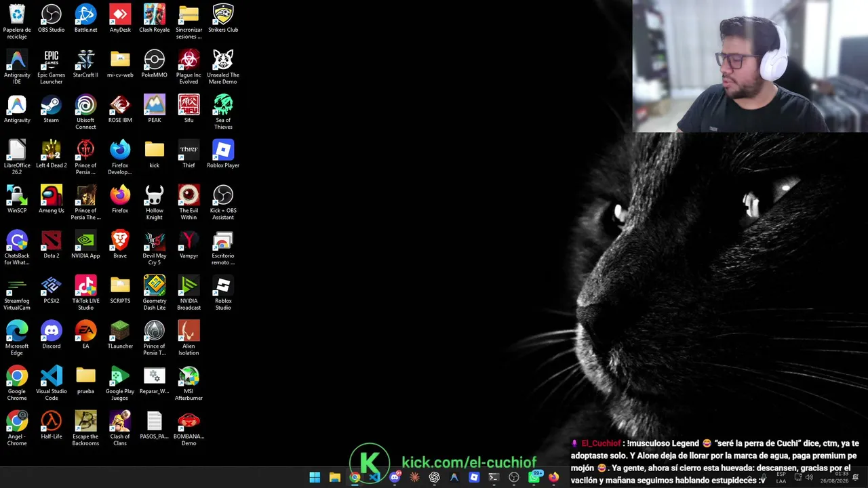Viewport: 868px width, 488px height.
Task: Select the mi-cv-web folder
Action: pyautogui.click(x=120, y=64)
